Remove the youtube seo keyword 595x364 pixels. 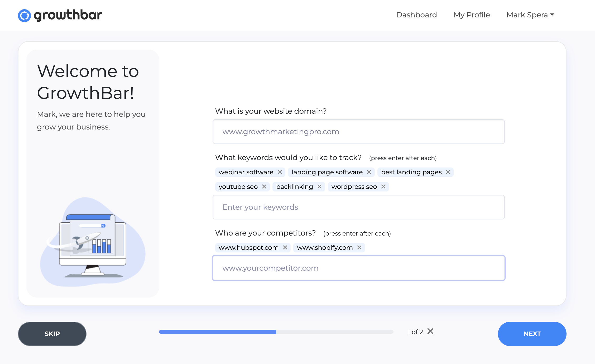pyautogui.click(x=264, y=187)
